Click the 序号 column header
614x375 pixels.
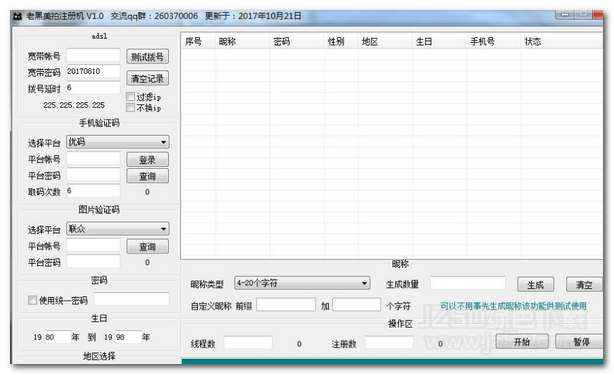[x=198, y=41]
